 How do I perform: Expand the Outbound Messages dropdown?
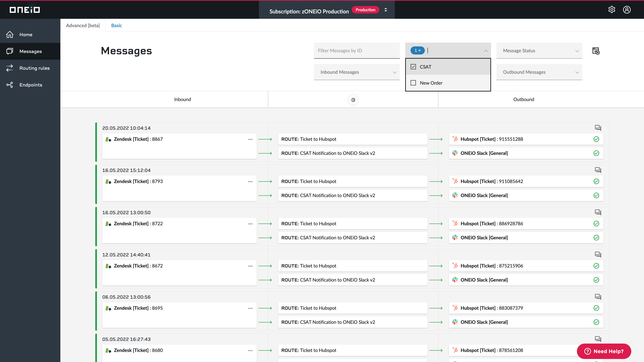tap(539, 72)
